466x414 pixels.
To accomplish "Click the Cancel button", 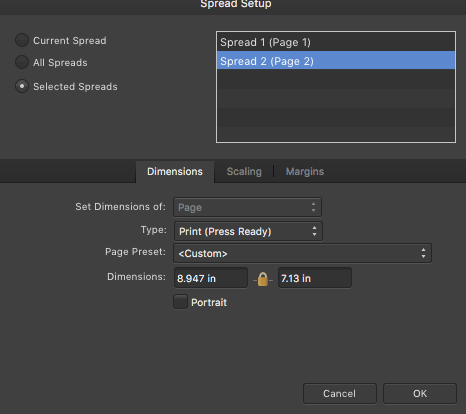I will pos(340,393).
